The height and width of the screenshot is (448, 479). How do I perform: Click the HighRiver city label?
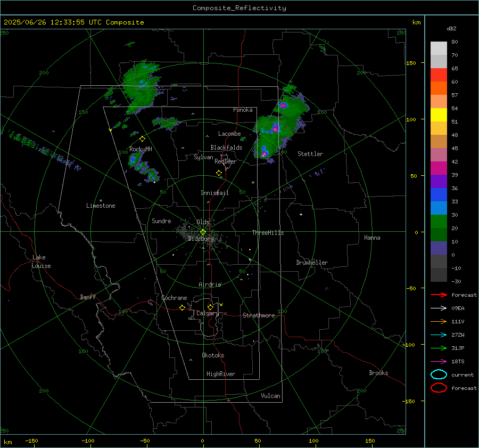click(x=221, y=374)
